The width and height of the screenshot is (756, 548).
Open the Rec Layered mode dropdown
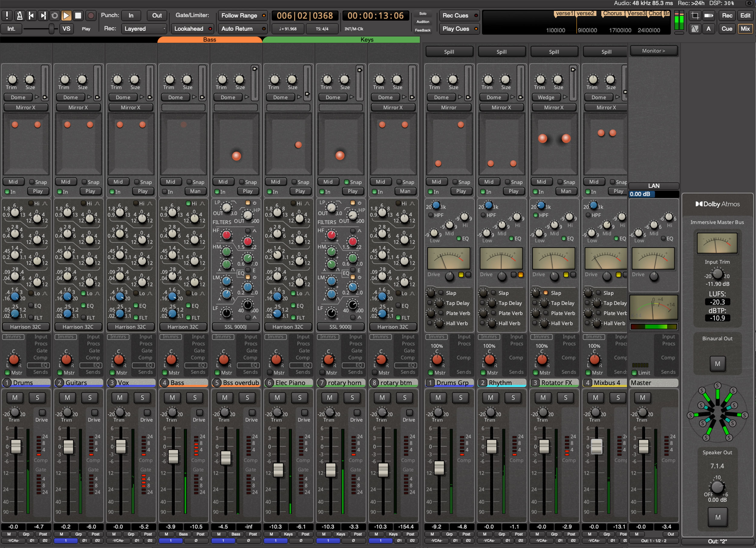[x=144, y=29]
